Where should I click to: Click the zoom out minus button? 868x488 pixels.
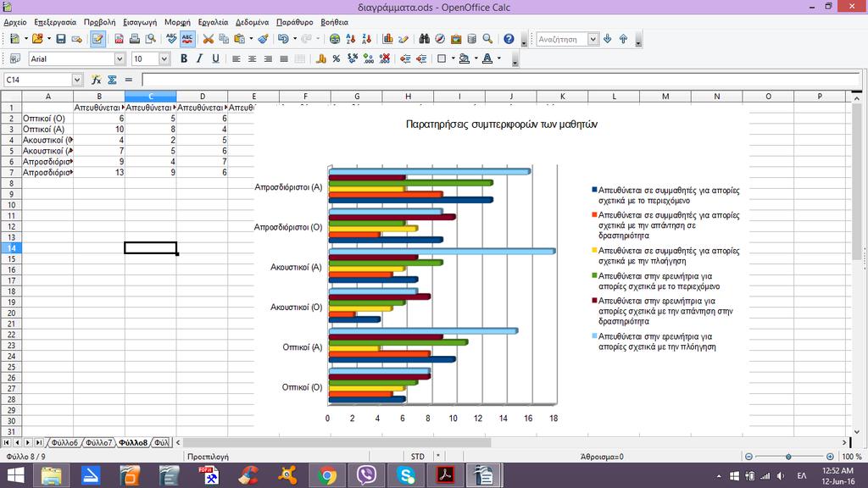tap(748, 457)
